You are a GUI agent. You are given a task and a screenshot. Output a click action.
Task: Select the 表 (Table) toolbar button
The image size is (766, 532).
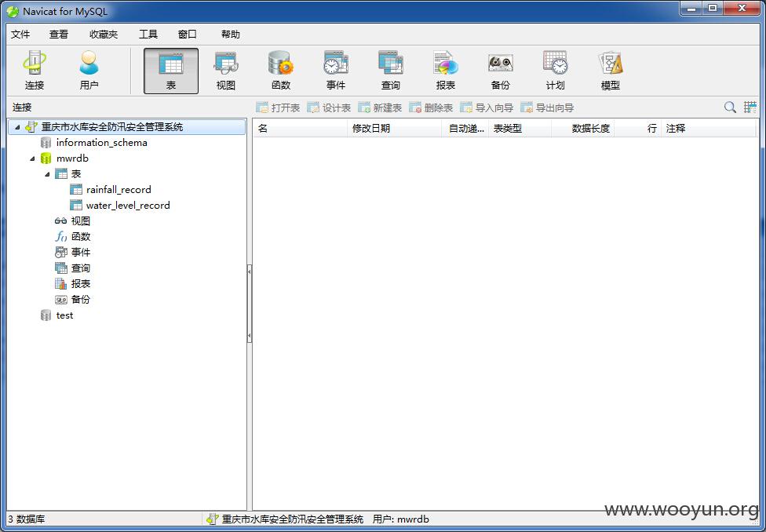171,71
